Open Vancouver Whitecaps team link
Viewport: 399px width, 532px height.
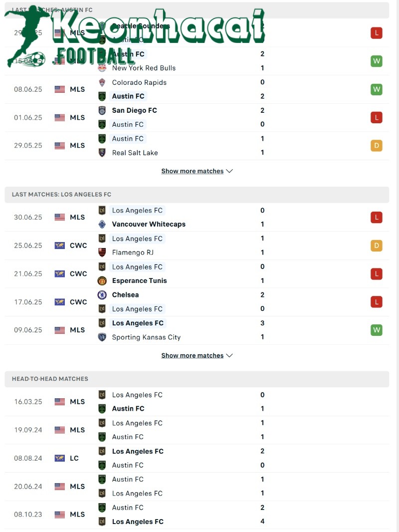[149, 224]
